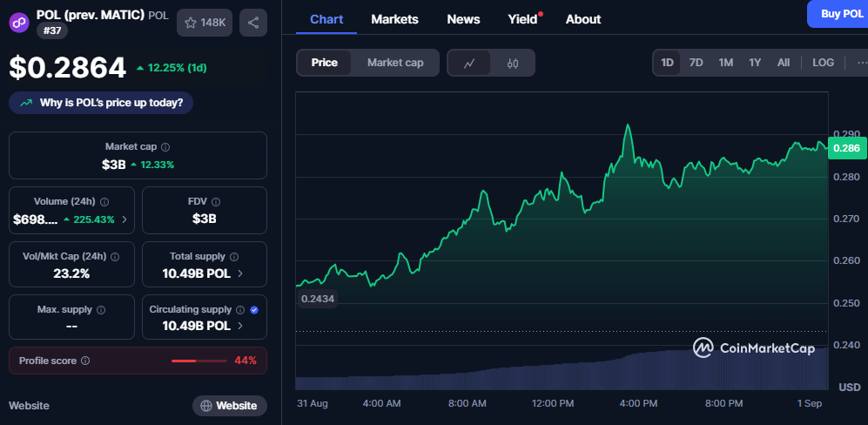Viewport: 868px width, 425px height.
Task: Expand the Volume (24h) details chevron
Action: point(124,219)
